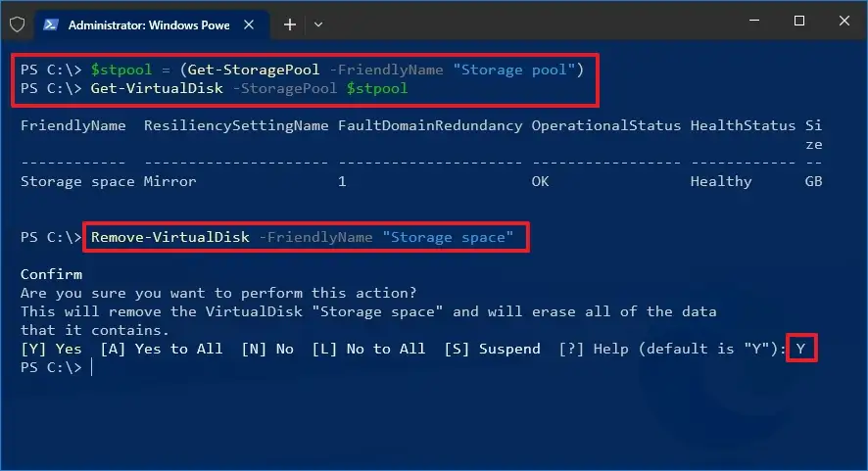Select the Administrator: Windows PowerShell tab
Image resolution: width=868 pixels, height=471 pixels.
147,23
